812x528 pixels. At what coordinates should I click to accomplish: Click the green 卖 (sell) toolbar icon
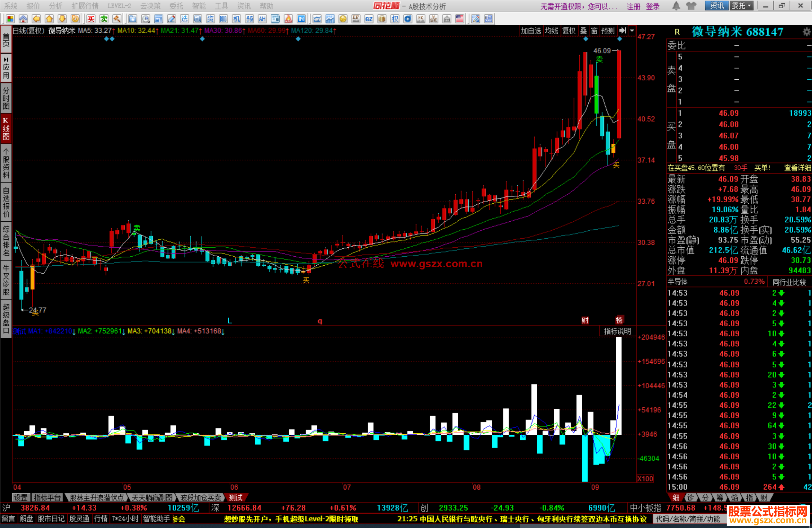pyautogui.click(x=104, y=19)
